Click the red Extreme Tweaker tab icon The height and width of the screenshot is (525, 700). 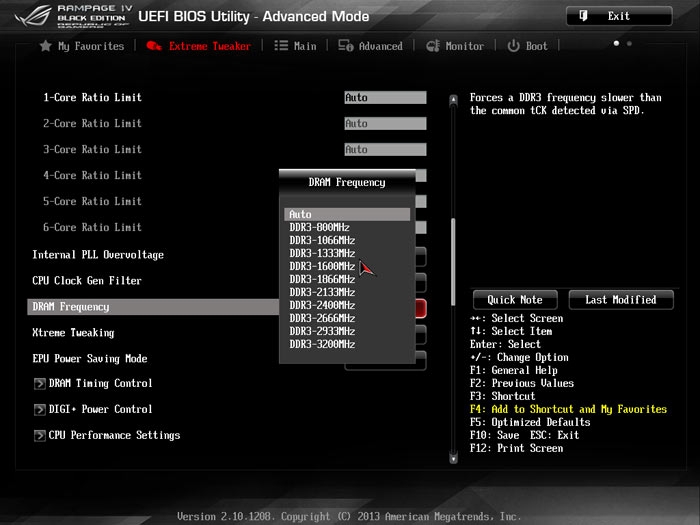coord(154,46)
